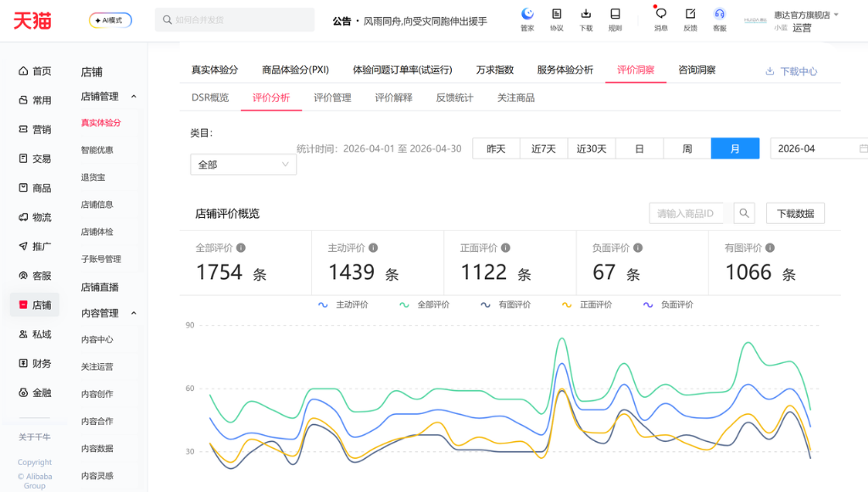This screenshot has width=868, height=492.
Task: Open 推广 in left sidebar
Action: pos(35,246)
